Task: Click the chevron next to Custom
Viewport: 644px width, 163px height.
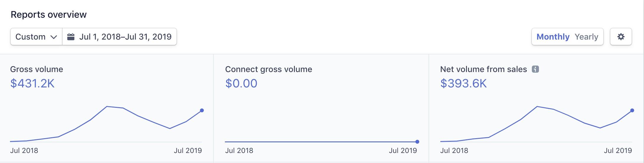Action: [x=53, y=37]
